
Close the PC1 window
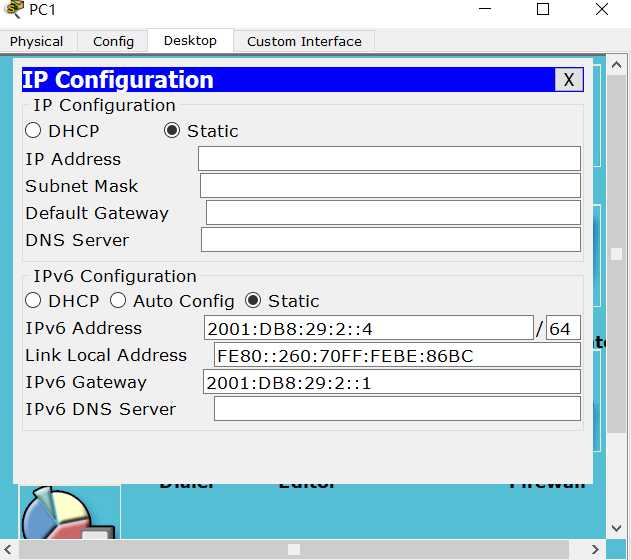click(x=602, y=9)
